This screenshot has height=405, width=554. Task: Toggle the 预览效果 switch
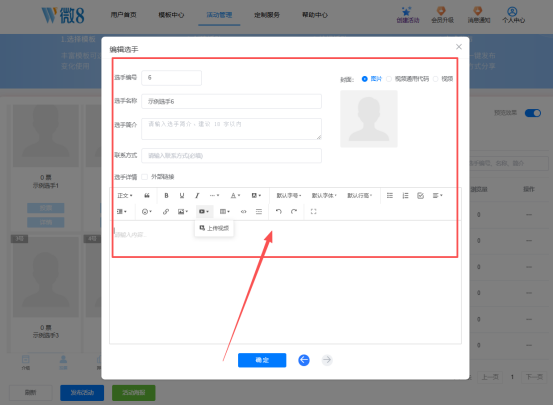click(x=533, y=113)
